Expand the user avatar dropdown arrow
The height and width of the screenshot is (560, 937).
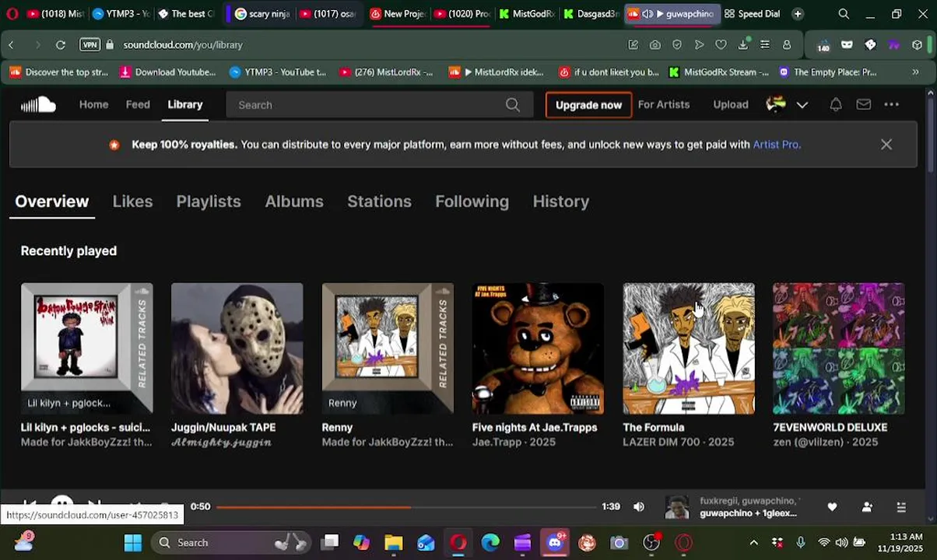click(802, 105)
